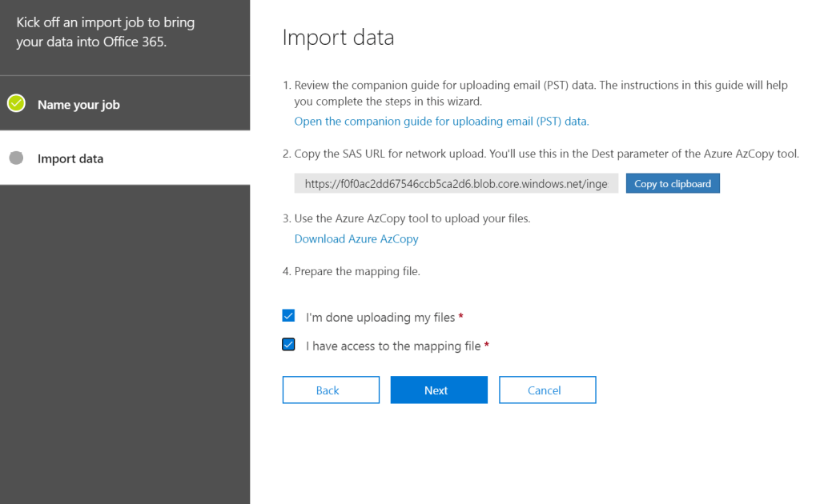Toggle the mapping file access checkbox
This screenshot has width=820, height=504.
(x=289, y=345)
